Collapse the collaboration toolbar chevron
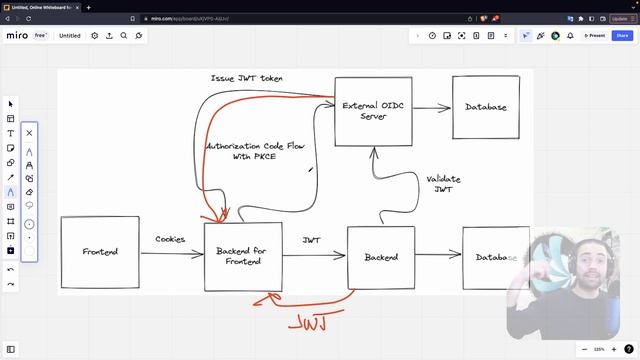640x360 pixels. point(418,36)
